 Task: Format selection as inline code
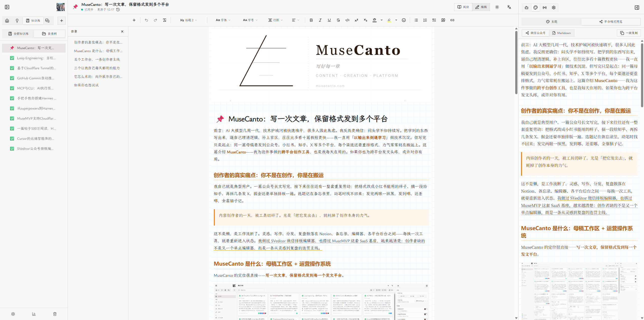347,20
